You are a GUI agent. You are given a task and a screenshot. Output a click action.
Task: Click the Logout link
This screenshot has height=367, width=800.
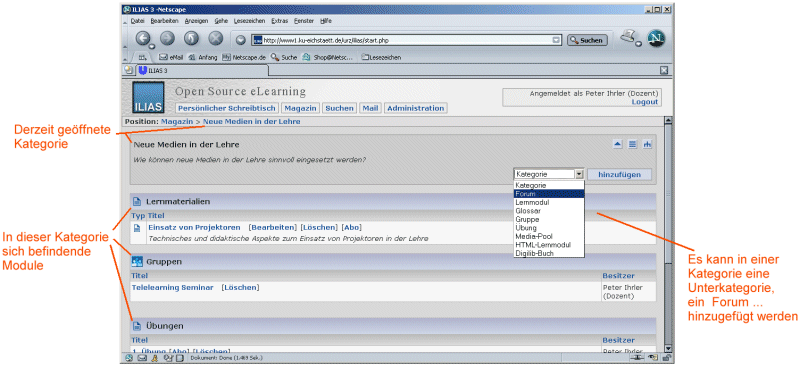coord(644,102)
